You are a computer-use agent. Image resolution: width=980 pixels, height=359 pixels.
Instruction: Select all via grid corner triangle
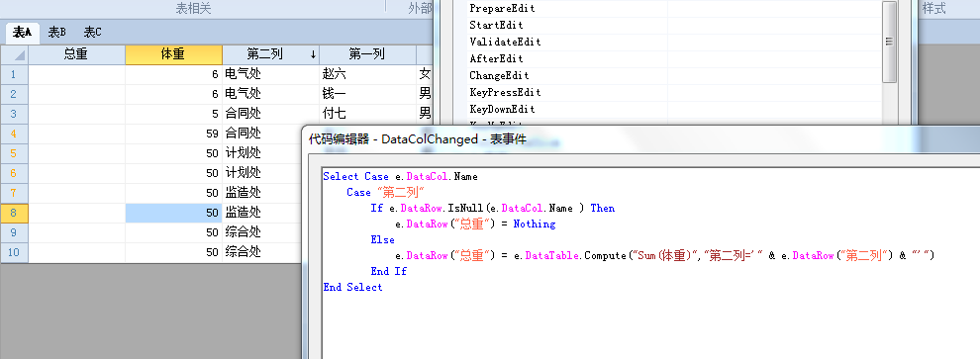15,55
